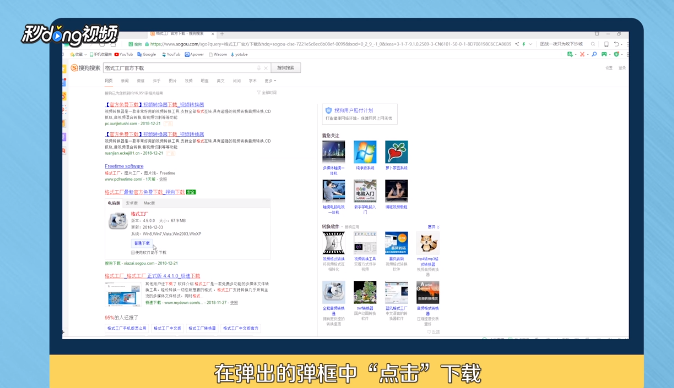The width and height of the screenshot is (674, 388).
Task: Open a new browser tab with plus
Action: [222, 34]
